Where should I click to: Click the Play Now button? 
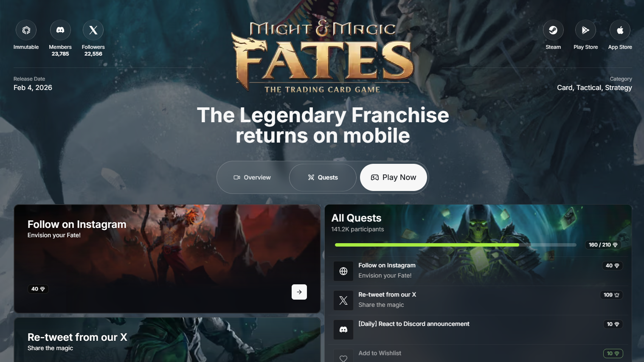tap(394, 177)
